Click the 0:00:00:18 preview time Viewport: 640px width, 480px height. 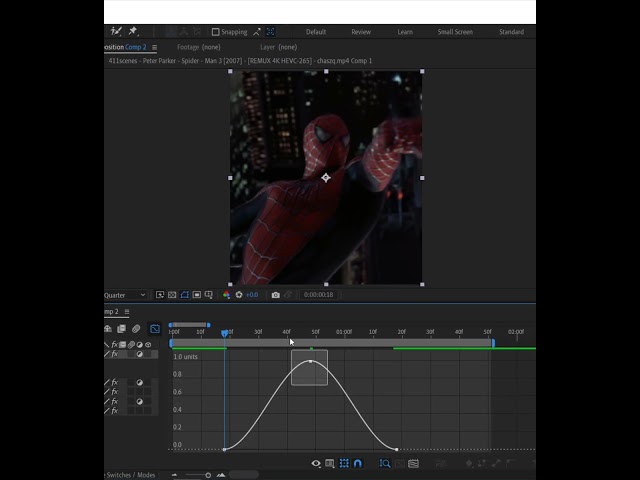point(318,295)
